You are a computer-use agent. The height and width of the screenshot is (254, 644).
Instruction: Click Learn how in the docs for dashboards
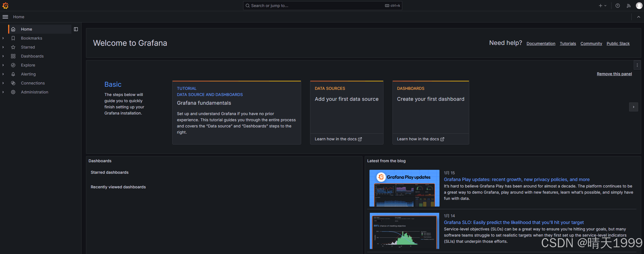point(420,139)
